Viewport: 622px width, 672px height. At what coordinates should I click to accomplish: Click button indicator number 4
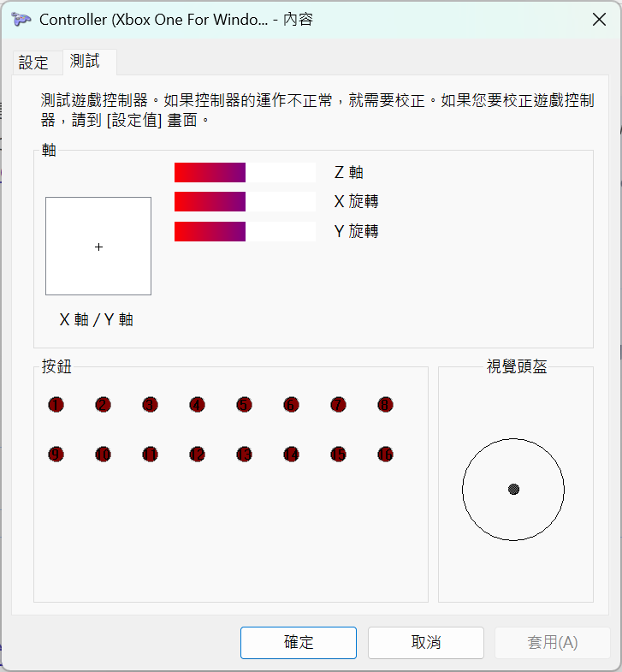pos(198,405)
